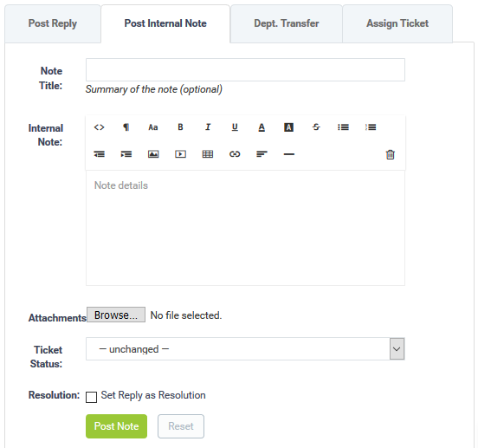Open the Assign Ticket tab
478x448 pixels.
pyautogui.click(x=397, y=23)
